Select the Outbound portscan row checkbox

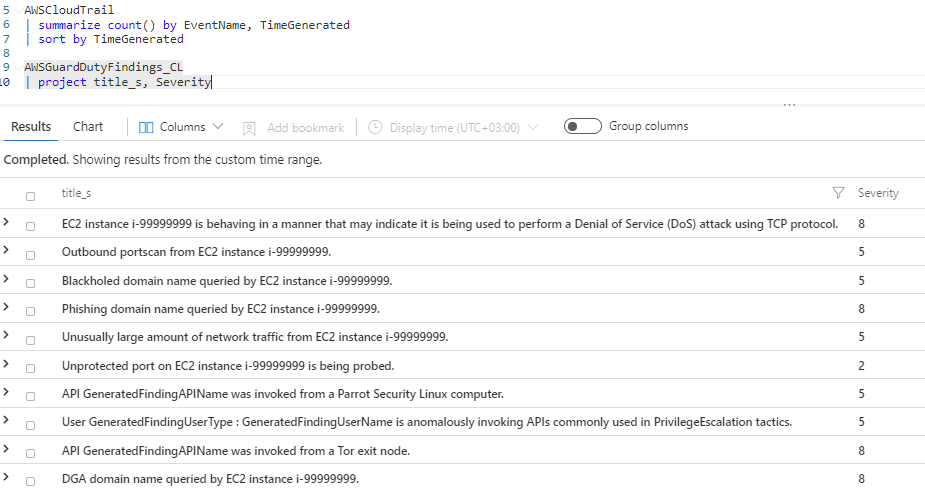click(x=30, y=254)
